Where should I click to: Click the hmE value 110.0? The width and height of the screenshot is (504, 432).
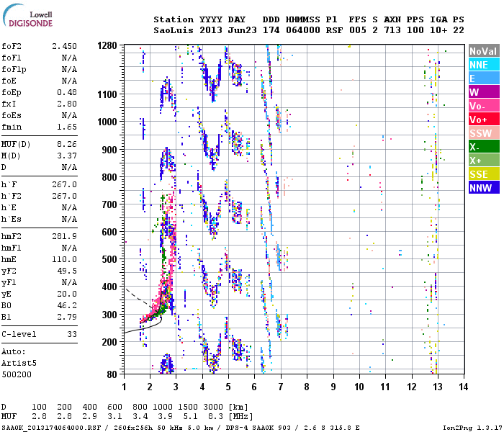coord(64,259)
